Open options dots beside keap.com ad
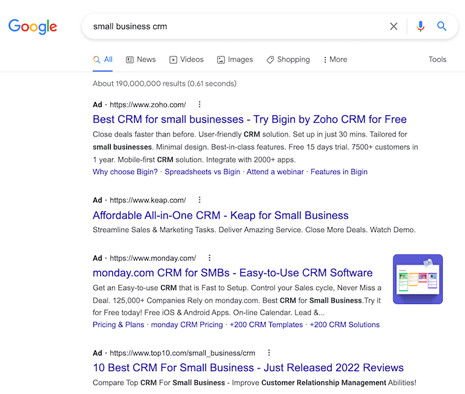The image size is (465, 394). [x=199, y=200]
